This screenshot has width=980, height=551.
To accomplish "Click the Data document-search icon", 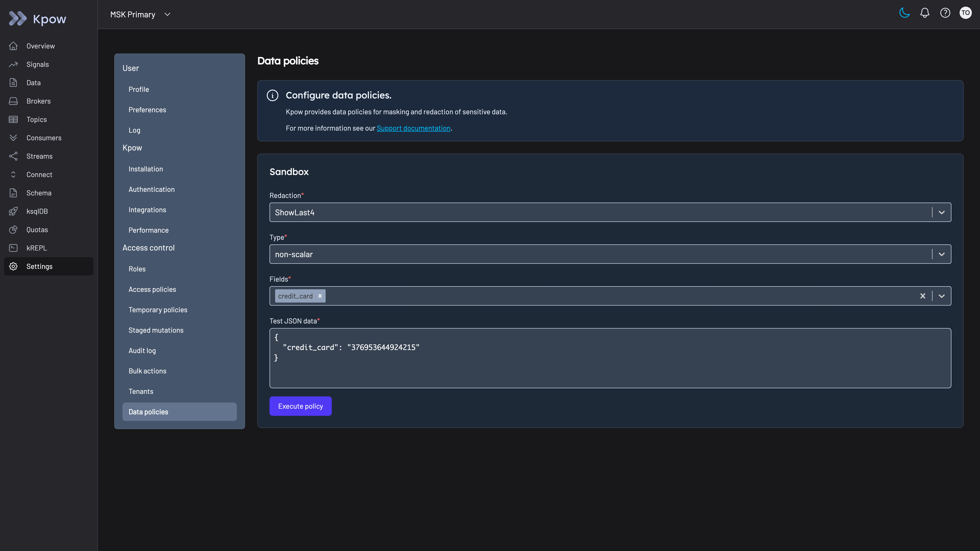I will pos(13,82).
